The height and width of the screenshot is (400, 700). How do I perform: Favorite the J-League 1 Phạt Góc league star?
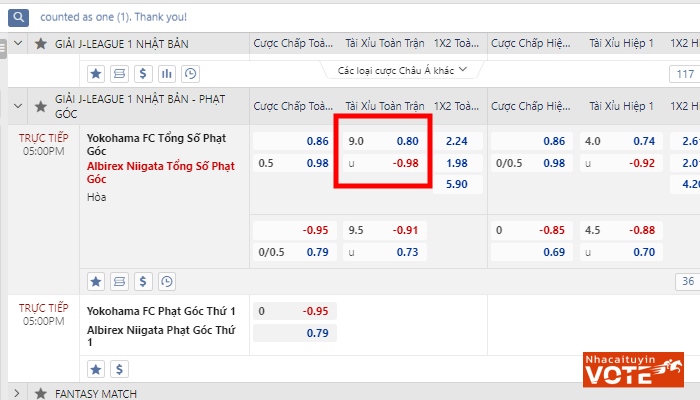click(41, 106)
